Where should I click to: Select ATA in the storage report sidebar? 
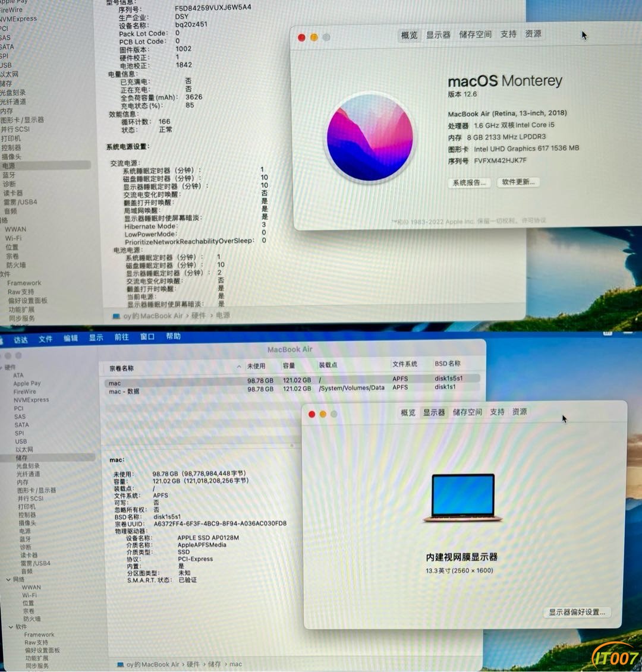(x=18, y=376)
